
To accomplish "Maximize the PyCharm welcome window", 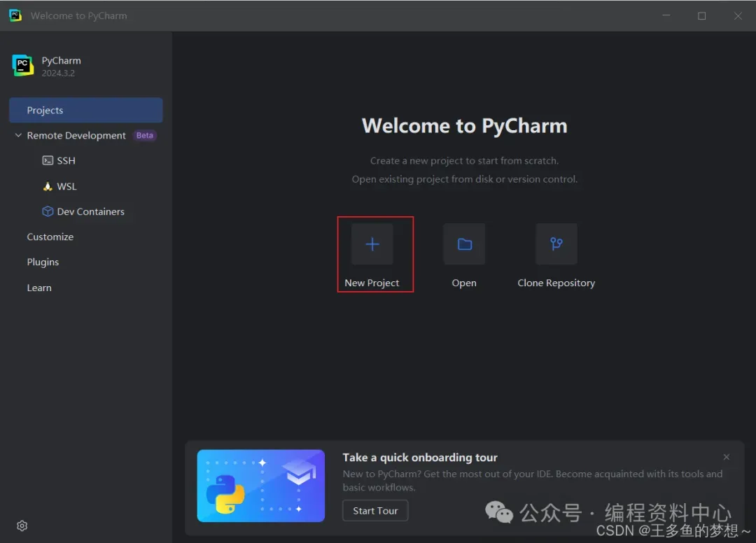I will point(702,15).
